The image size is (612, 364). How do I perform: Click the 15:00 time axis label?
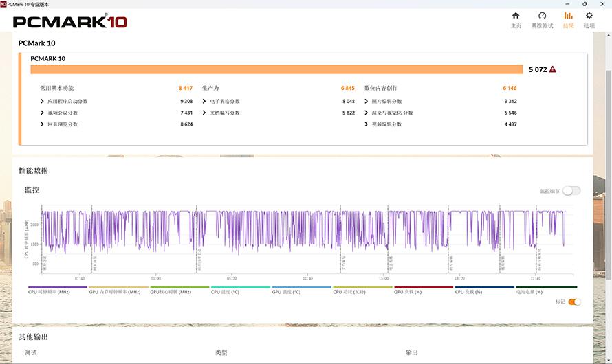coord(384,278)
